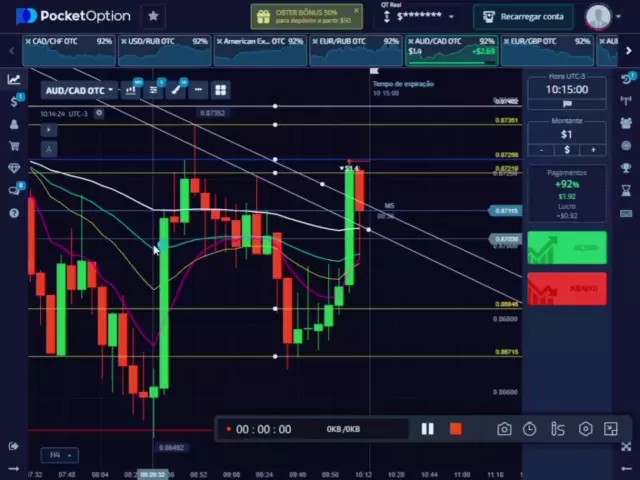This screenshot has height=480, width=640.
Task: Increase trade amount with plus button
Action: 593,150
